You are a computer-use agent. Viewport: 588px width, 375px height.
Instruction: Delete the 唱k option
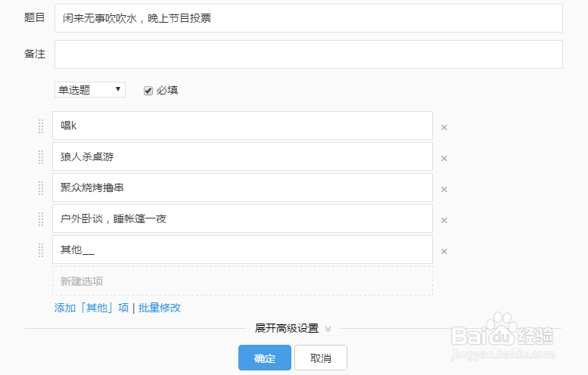coord(444,127)
